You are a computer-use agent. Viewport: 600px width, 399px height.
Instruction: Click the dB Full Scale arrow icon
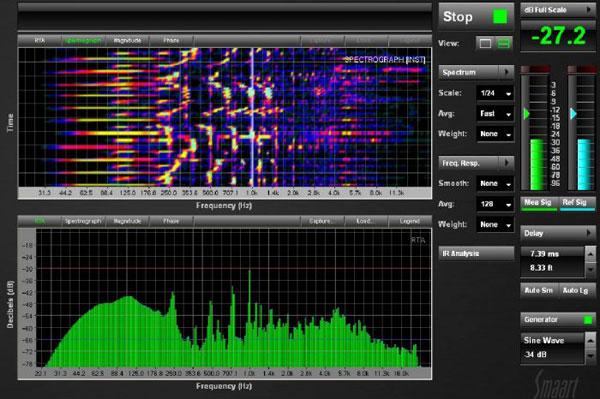589,10
